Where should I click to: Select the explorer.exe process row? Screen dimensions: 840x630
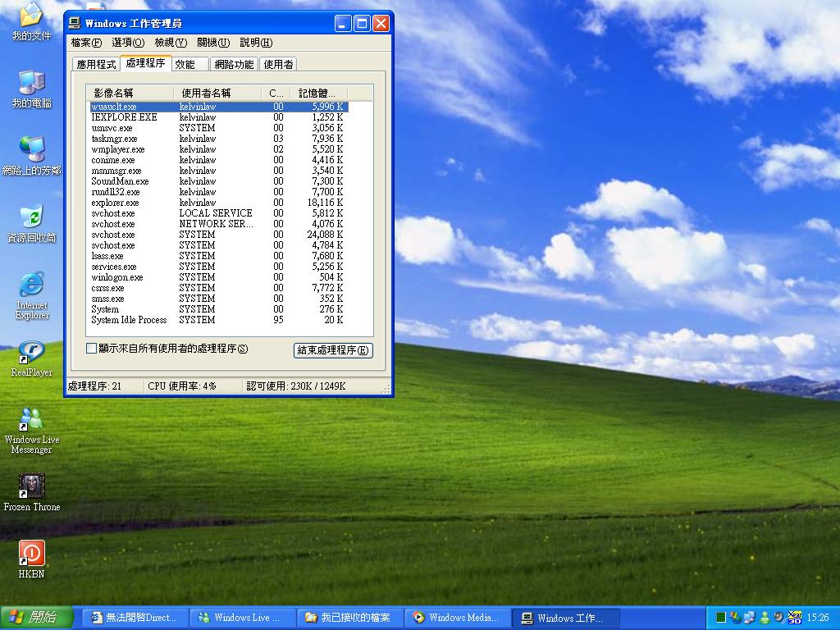coord(115,203)
